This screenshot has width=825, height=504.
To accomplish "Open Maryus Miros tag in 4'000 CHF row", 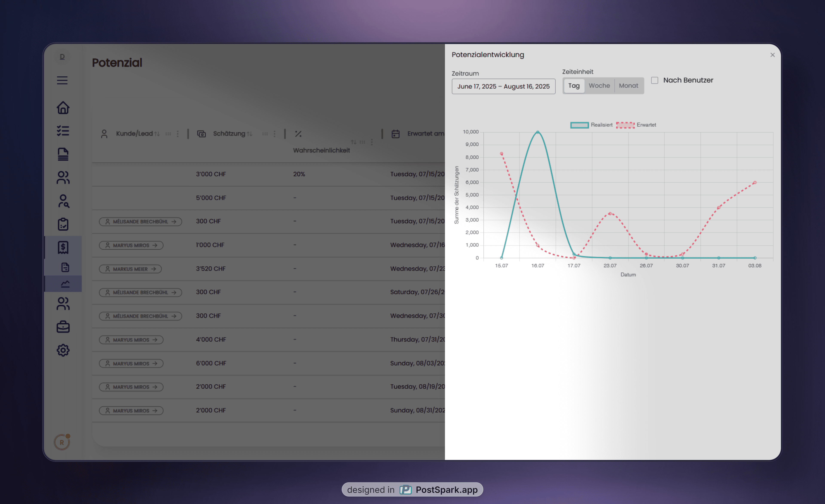I will point(131,340).
